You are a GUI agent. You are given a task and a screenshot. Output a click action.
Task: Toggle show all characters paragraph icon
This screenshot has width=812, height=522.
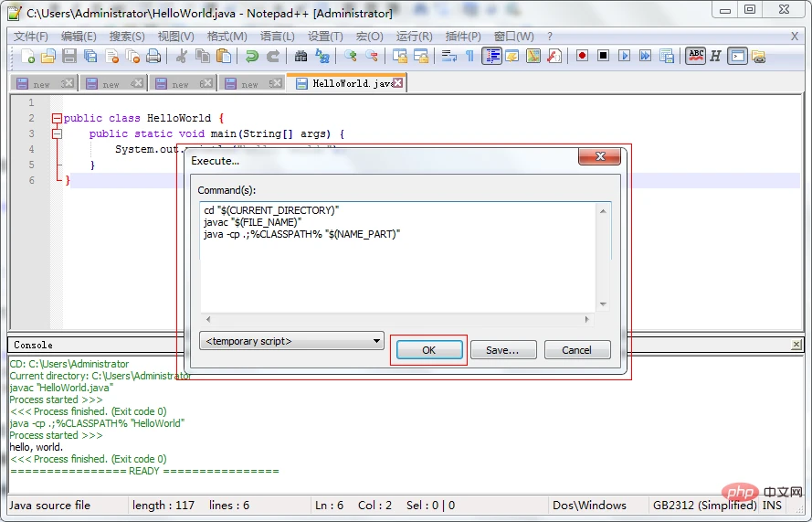pos(469,56)
